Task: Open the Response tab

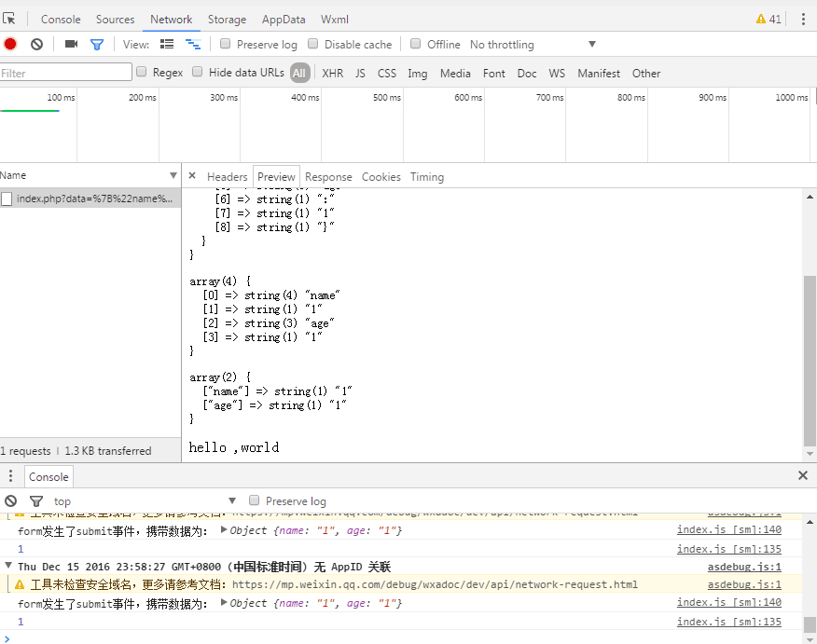Action: (328, 176)
